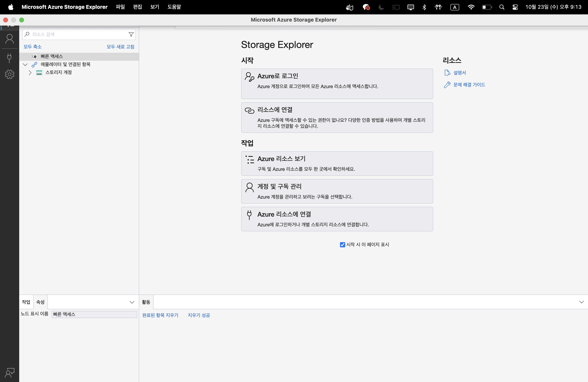Open the 편집 menu
This screenshot has width=588, height=382.
point(137,7)
